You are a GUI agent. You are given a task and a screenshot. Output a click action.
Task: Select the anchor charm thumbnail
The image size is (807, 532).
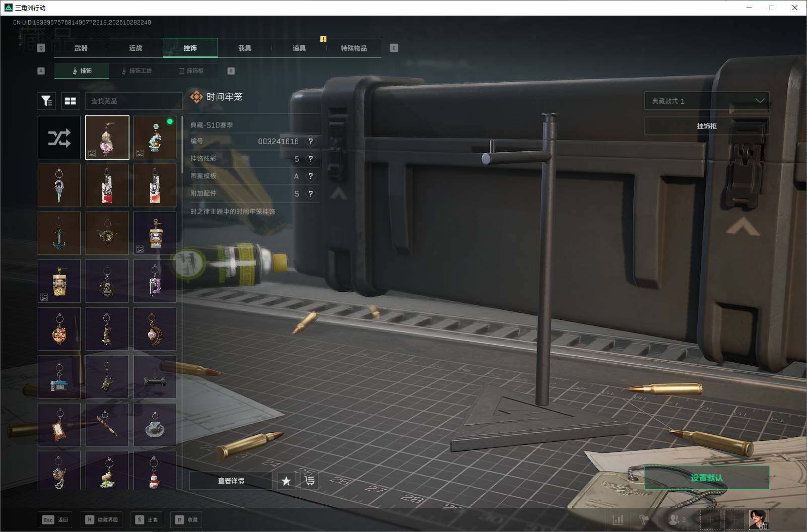coord(59,233)
